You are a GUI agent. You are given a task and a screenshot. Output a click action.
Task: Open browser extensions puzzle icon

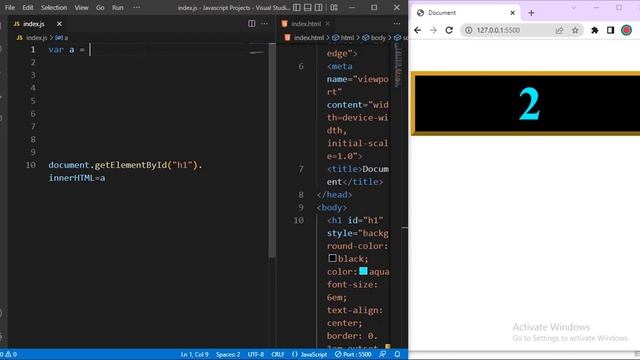pyautogui.click(x=595, y=30)
